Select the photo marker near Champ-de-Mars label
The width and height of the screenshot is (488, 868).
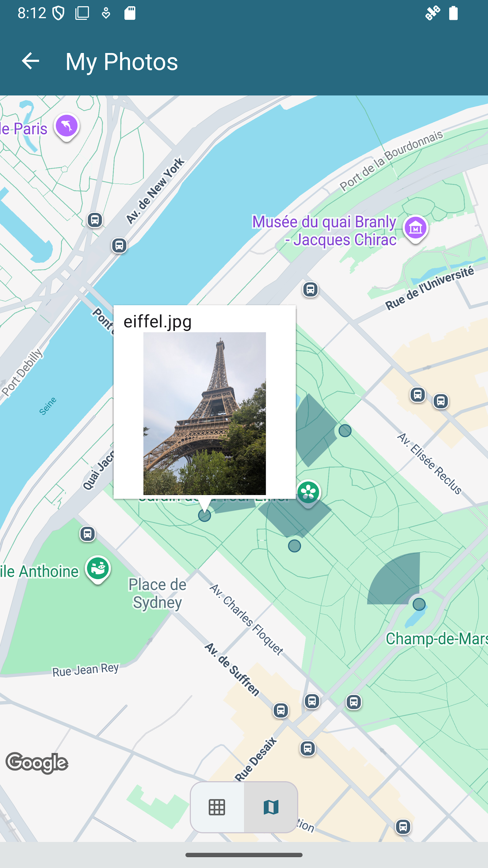[419, 604]
